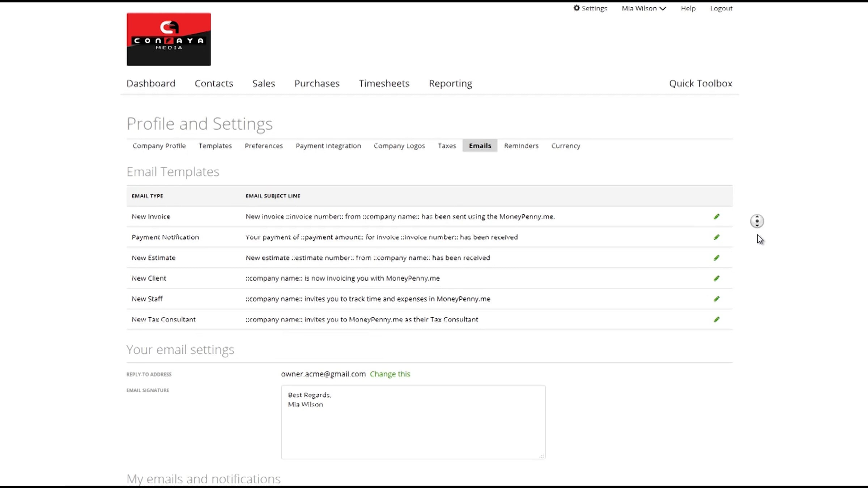Expand the Mia Wilson user dropdown
Image resolution: width=868 pixels, height=488 pixels.
coord(643,8)
